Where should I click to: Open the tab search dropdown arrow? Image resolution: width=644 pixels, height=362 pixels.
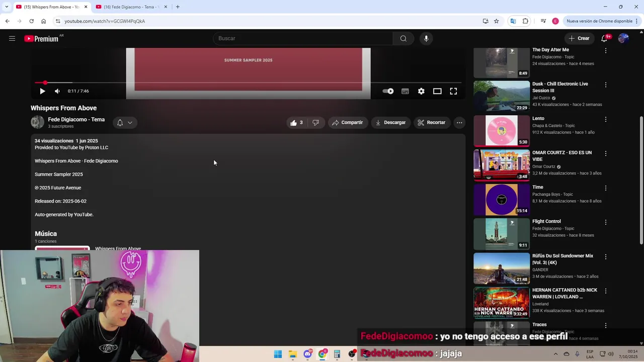click(6, 7)
